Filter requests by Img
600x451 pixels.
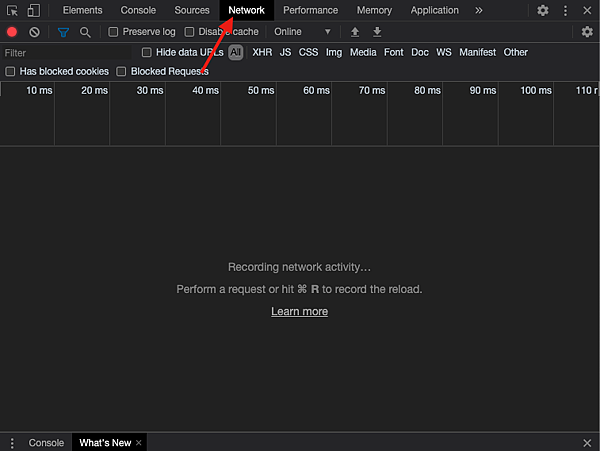pyautogui.click(x=334, y=52)
